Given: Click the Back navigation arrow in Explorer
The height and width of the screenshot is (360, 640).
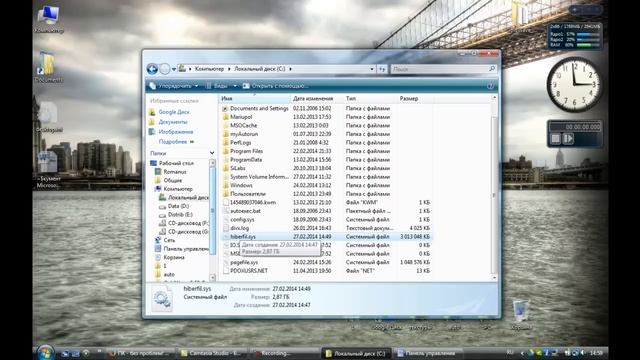Looking at the screenshot, I should 152,69.
